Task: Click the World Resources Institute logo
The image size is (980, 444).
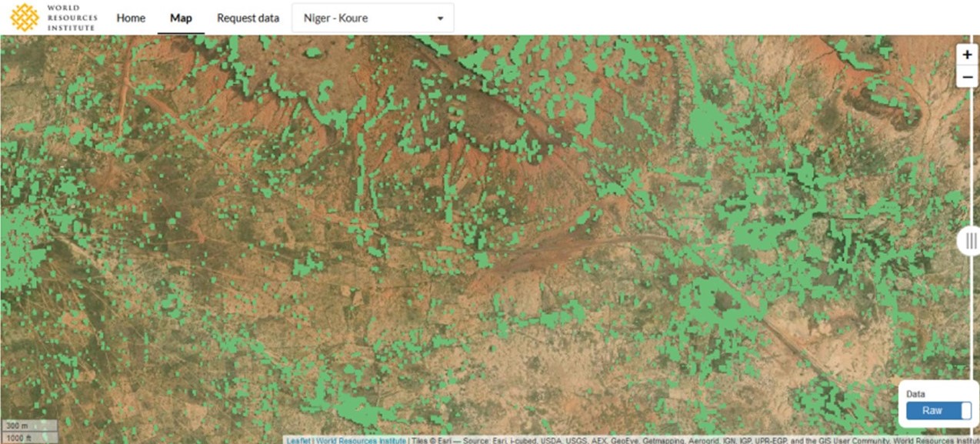Action: coord(54,17)
